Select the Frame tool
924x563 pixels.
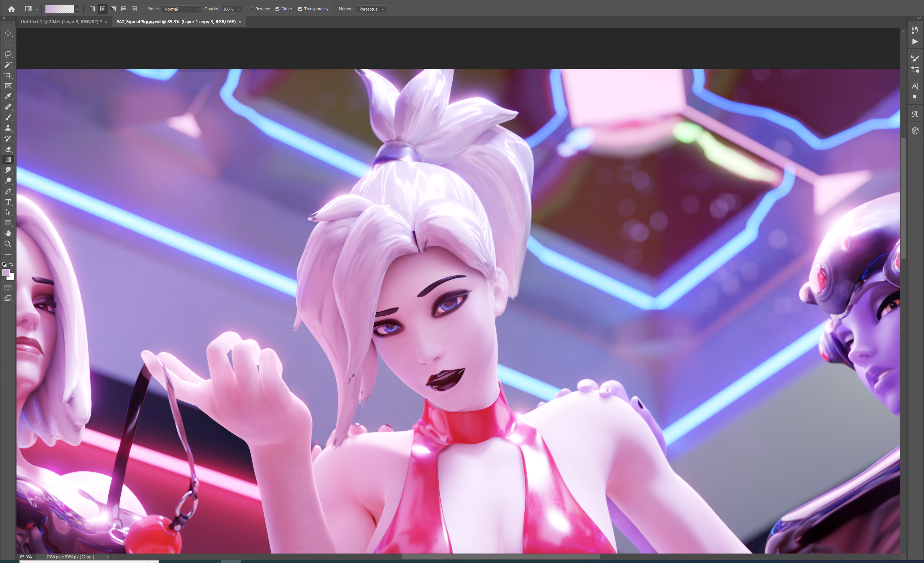tap(8, 86)
